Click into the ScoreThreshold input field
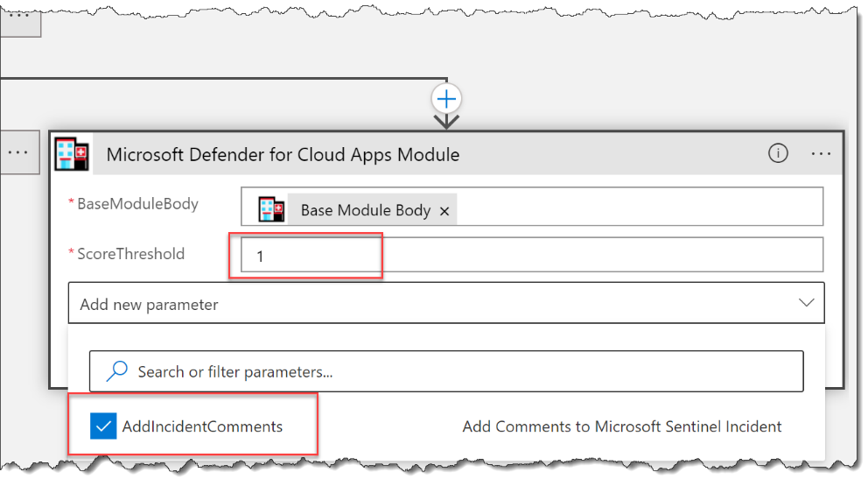Screen dimensions: 868x486 coord(532,255)
